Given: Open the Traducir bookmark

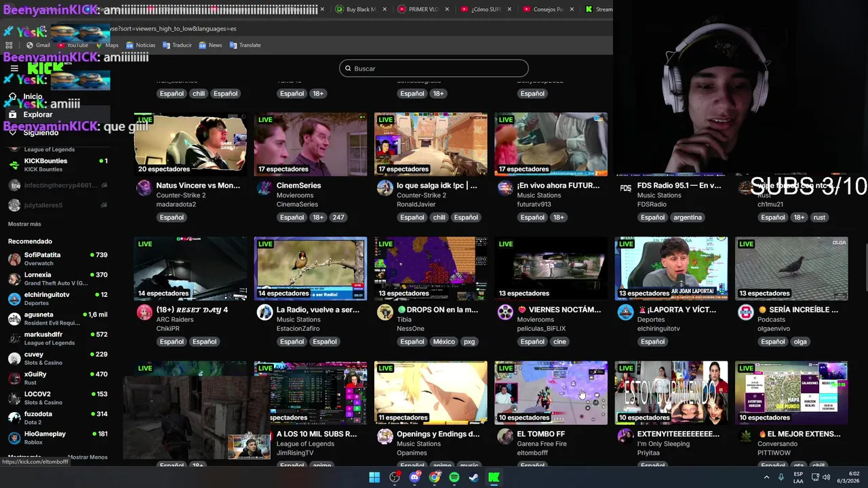Looking at the screenshot, I should click(177, 45).
